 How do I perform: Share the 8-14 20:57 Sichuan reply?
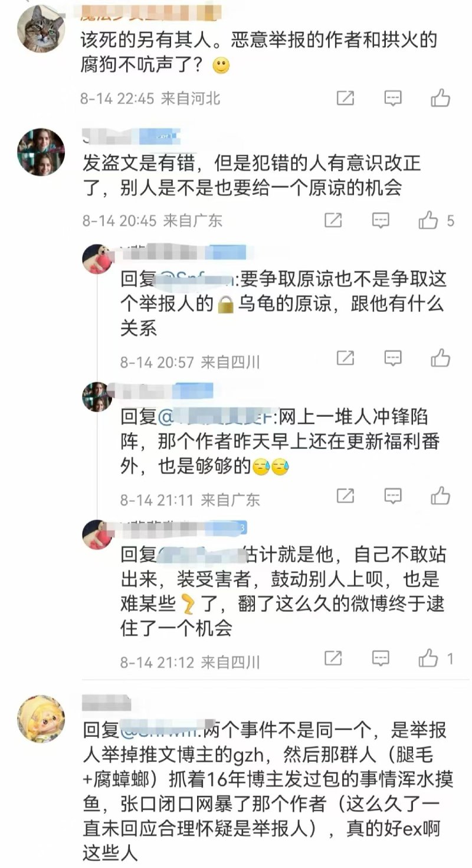[x=345, y=358]
